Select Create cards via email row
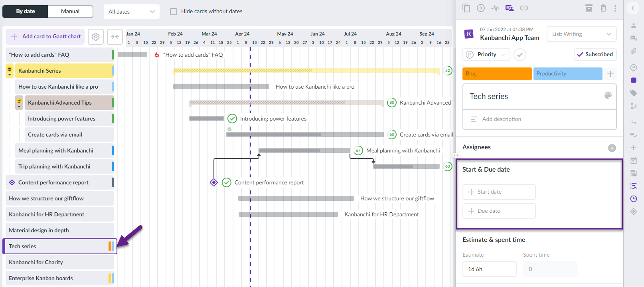This screenshot has width=644, height=287. coord(69,135)
